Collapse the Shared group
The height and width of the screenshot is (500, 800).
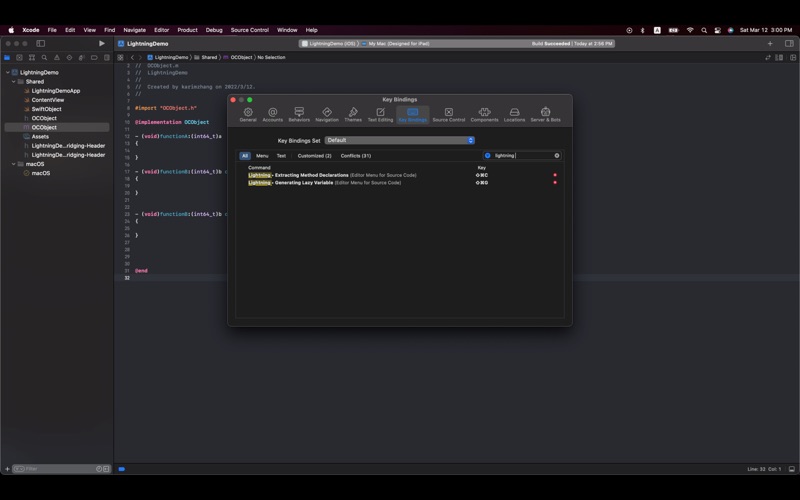[x=14, y=82]
